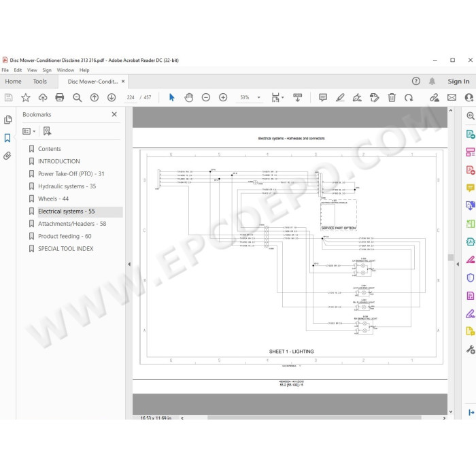Open SPECIAL TOOL INDEX bookmark
The image size is (476, 476).
tap(65, 249)
